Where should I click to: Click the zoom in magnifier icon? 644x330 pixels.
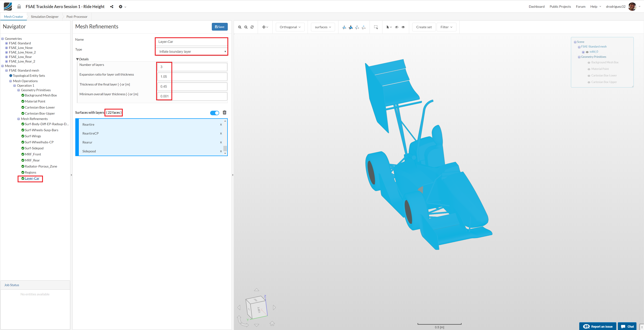click(239, 27)
